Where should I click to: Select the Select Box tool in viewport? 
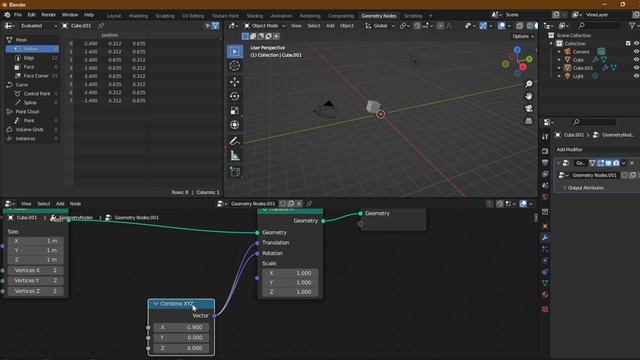point(235,52)
